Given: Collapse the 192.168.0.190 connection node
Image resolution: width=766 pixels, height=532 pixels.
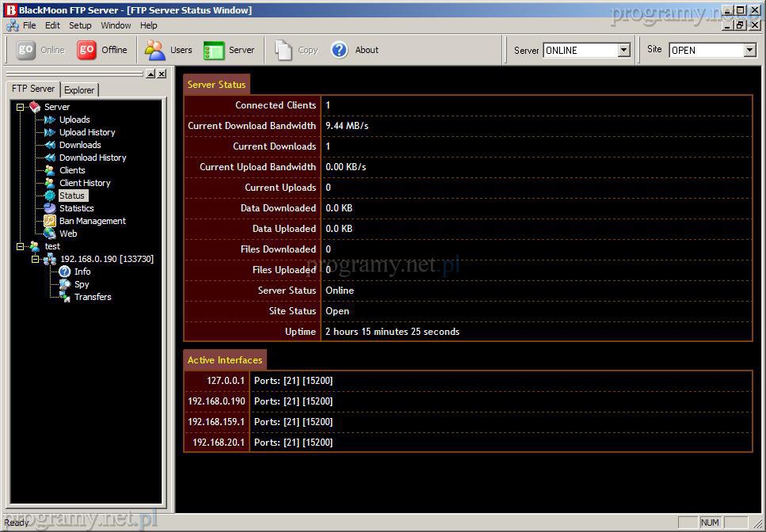Looking at the screenshot, I should click(36, 259).
